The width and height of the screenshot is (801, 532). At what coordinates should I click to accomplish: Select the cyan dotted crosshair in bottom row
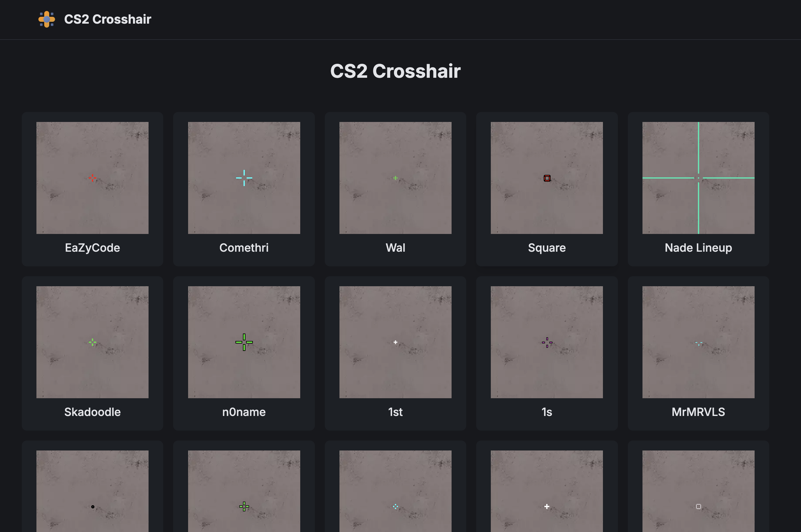[x=395, y=506]
